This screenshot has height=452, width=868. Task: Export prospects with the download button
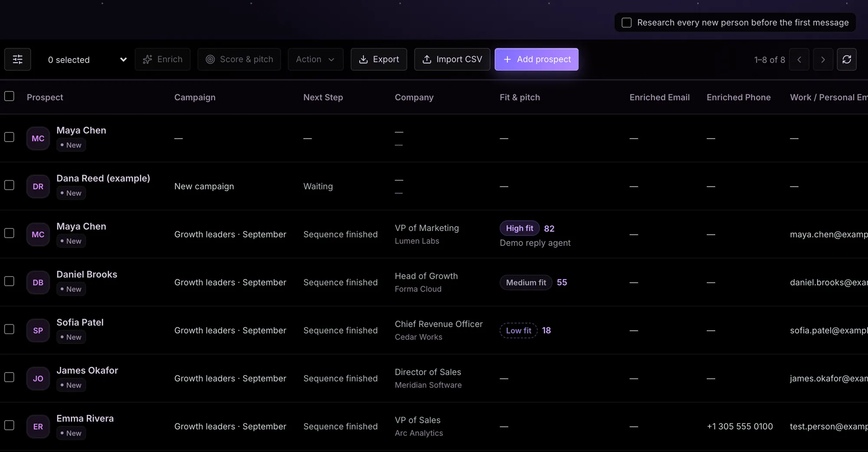tap(379, 59)
